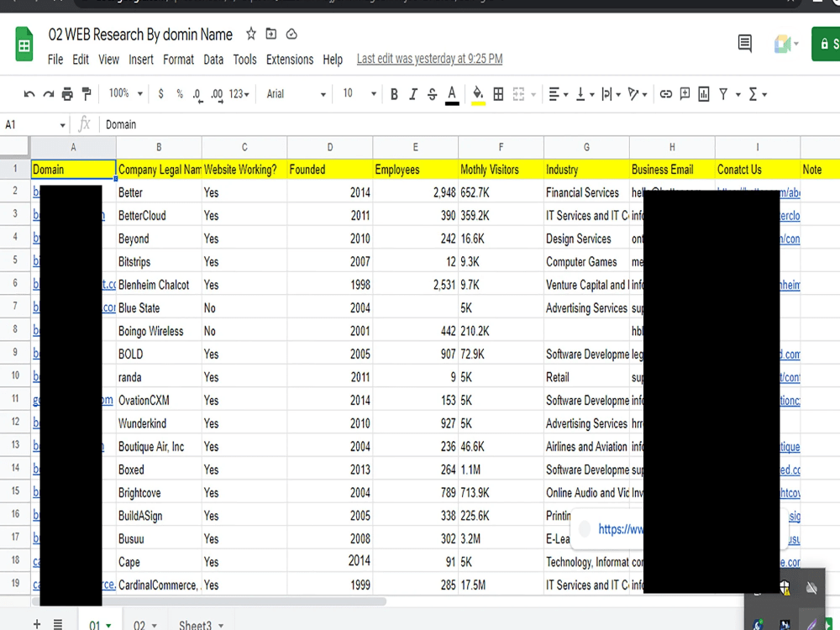
Task: Open the Format menu
Action: tap(178, 60)
